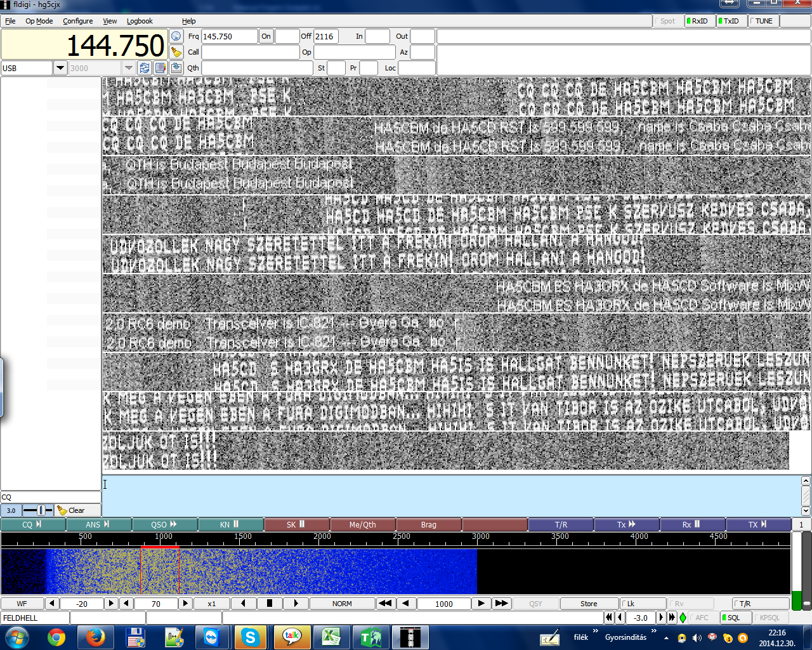This screenshot has height=650, width=812.
Task: Click the globe QRZ lookup icon
Action: pyautogui.click(x=176, y=36)
